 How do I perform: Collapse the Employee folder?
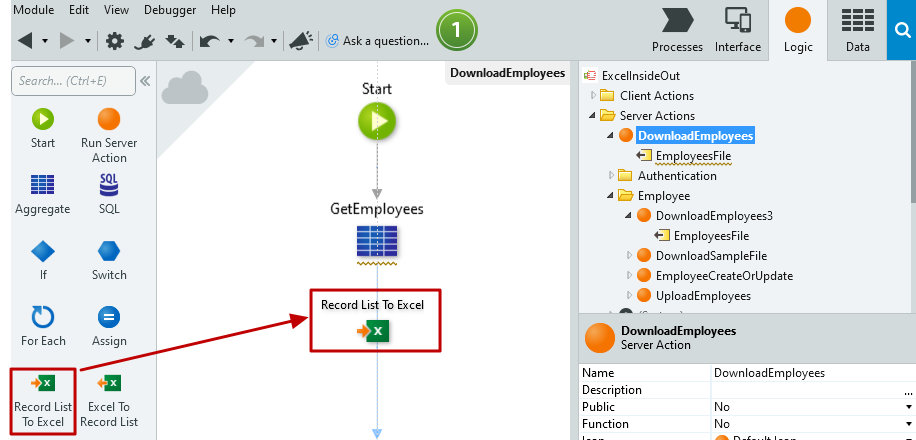(x=610, y=196)
